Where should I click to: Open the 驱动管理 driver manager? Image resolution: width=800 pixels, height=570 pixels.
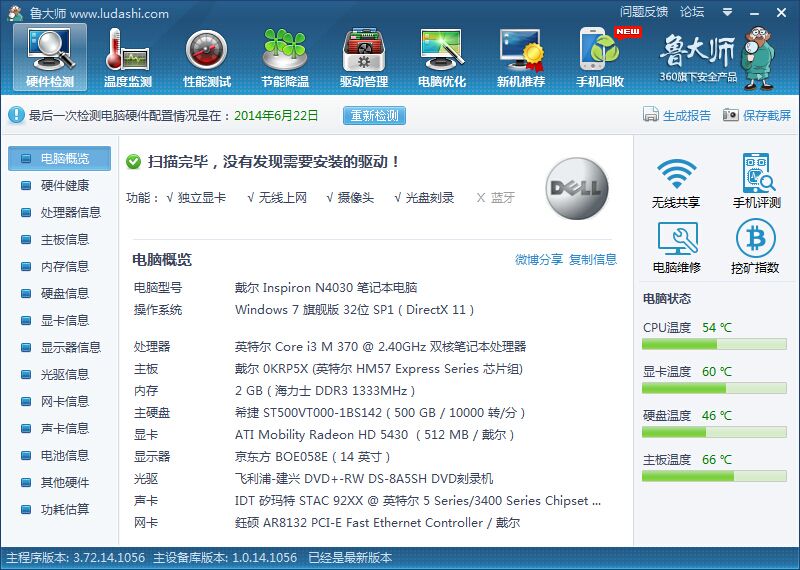(364, 57)
